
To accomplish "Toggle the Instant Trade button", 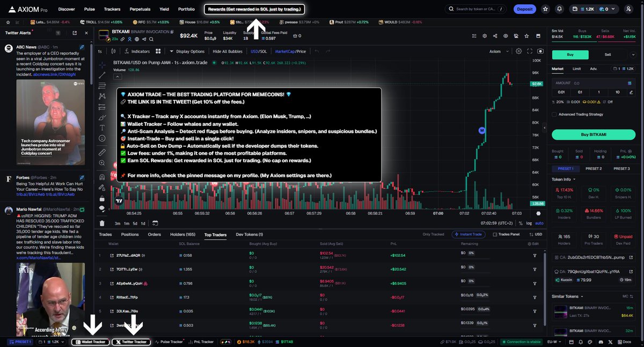I will click(x=470, y=235).
